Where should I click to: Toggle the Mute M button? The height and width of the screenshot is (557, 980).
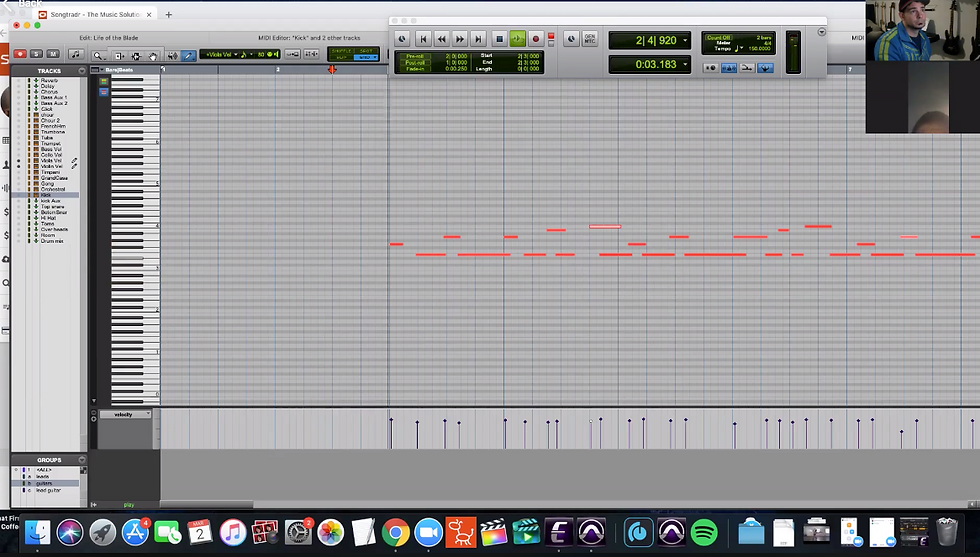click(53, 54)
